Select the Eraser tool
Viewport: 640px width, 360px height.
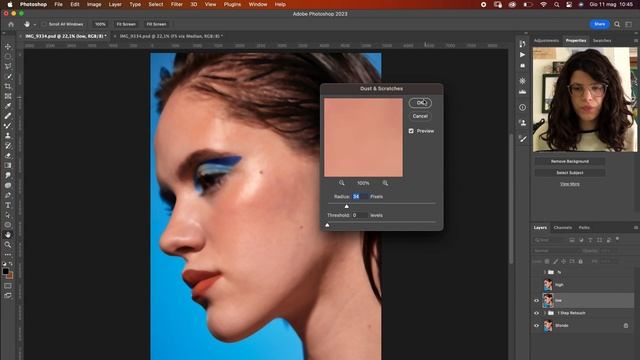click(8, 156)
